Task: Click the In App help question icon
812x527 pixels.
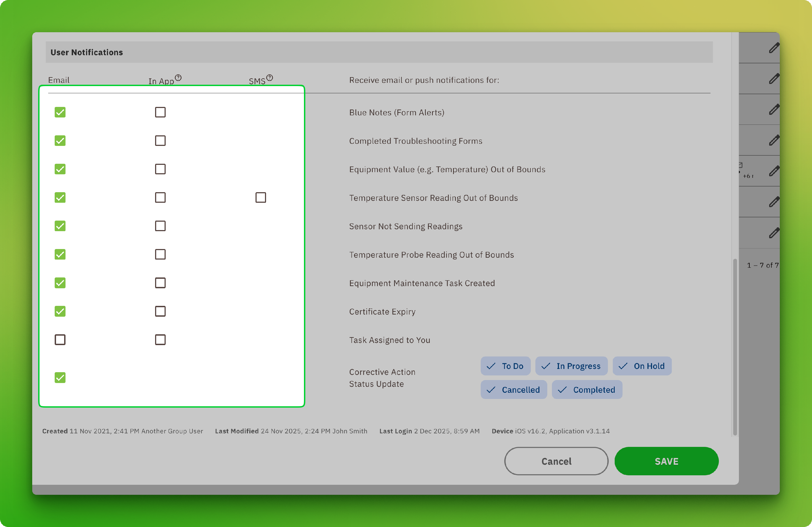Action: 178,78
